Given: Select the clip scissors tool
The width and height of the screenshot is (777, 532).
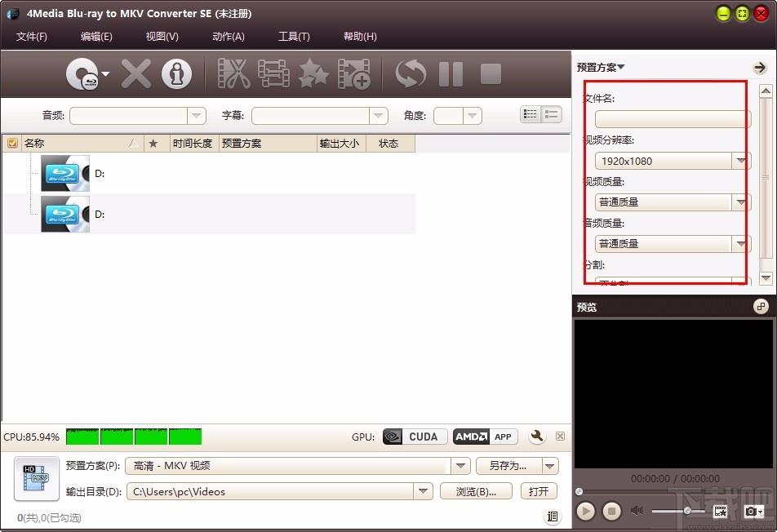Looking at the screenshot, I should (233, 73).
